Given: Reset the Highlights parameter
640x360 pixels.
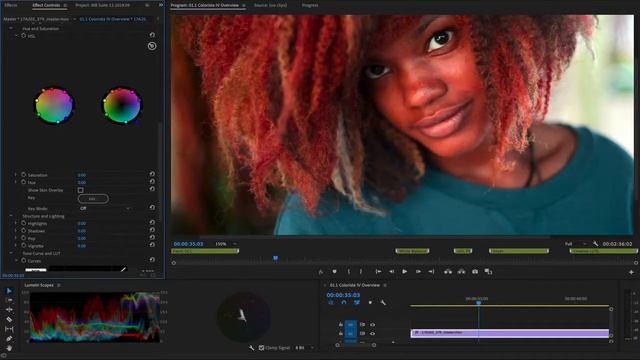Looking at the screenshot, I should click(x=152, y=223).
